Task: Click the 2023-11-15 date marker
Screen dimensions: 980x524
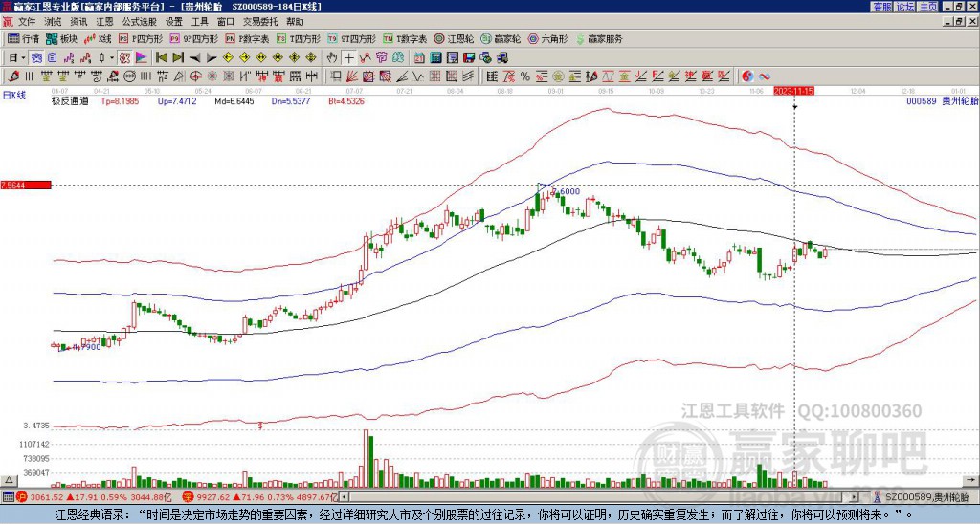Action: [x=793, y=91]
